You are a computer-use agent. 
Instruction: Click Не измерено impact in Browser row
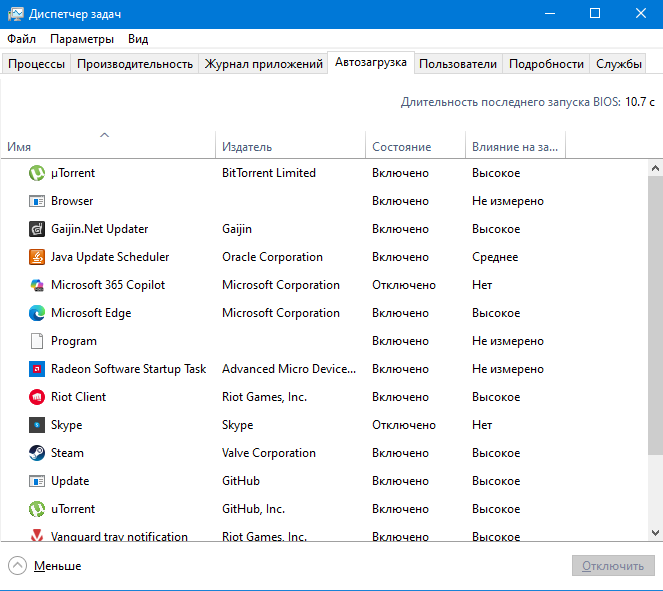click(508, 201)
